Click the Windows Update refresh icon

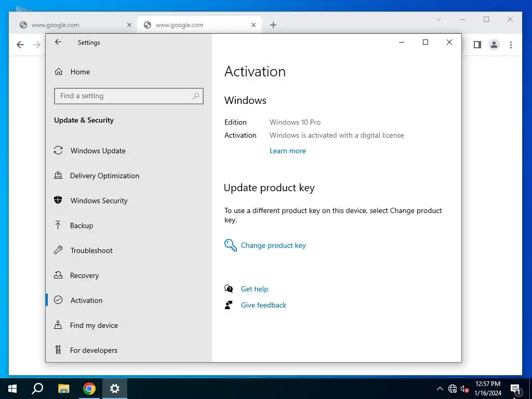click(58, 150)
